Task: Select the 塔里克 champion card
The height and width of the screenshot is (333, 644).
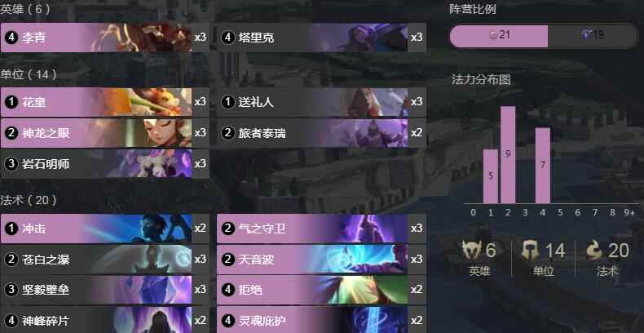Action: 321,38
